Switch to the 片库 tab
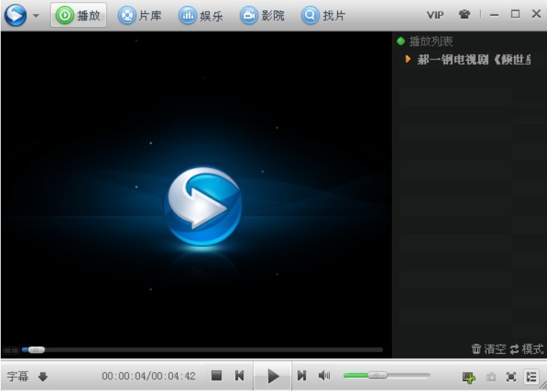The height and width of the screenshot is (392, 547). click(140, 15)
